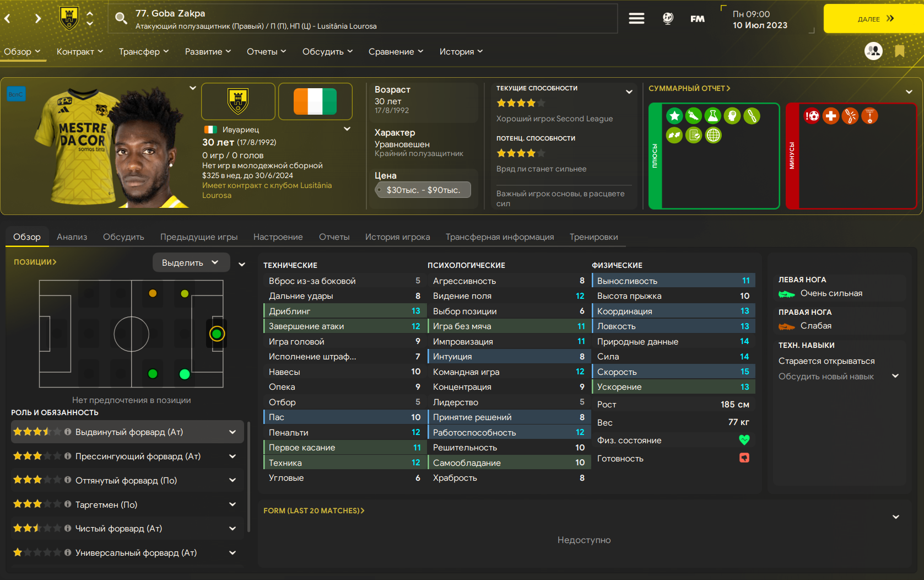Open the Трансфер menu
This screenshot has width=924, height=580.
coord(144,52)
